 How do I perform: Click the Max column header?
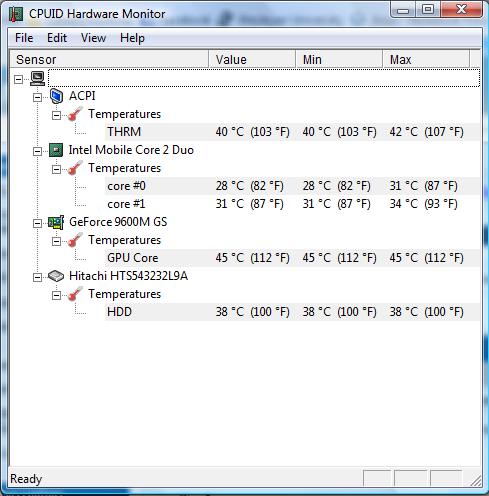[x=426, y=59]
